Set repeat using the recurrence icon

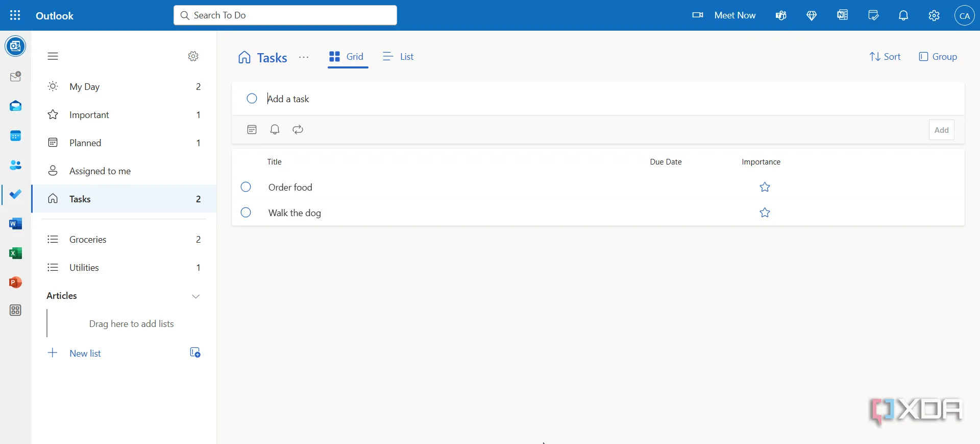click(x=298, y=130)
